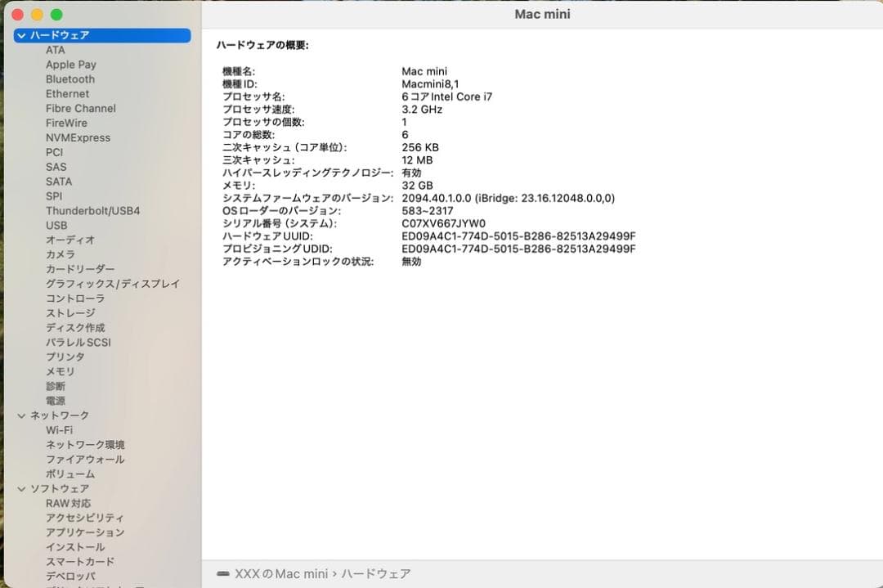Open Thunderbolt/USB4 entry
The height and width of the screenshot is (588, 883).
[x=93, y=211]
